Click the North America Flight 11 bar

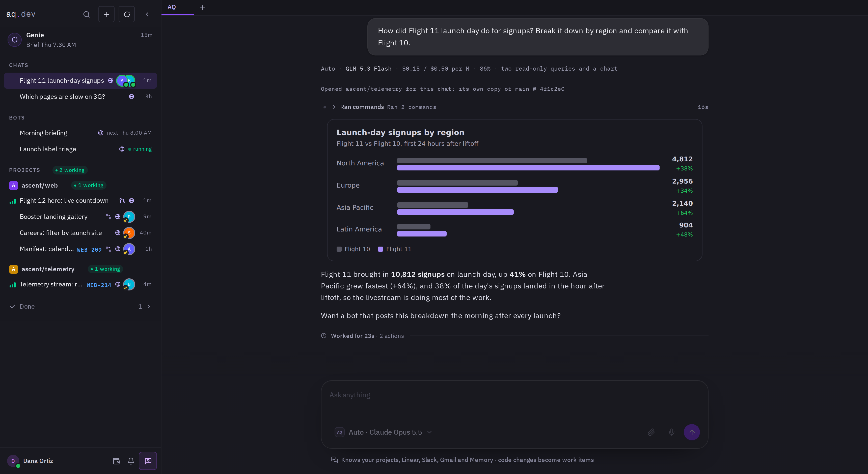(528, 168)
